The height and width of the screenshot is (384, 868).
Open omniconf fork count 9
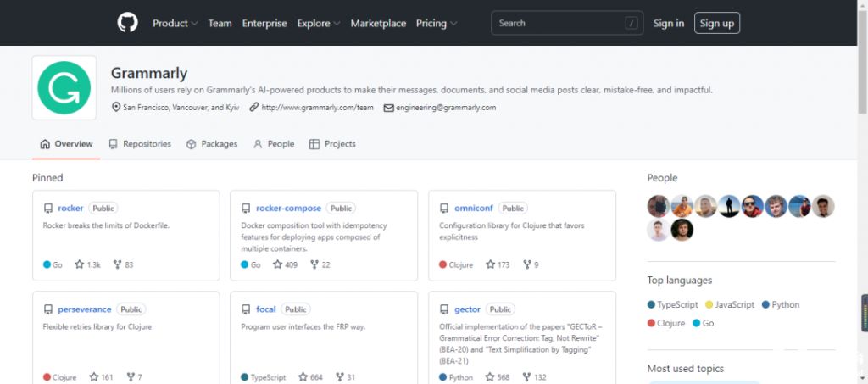(x=531, y=264)
